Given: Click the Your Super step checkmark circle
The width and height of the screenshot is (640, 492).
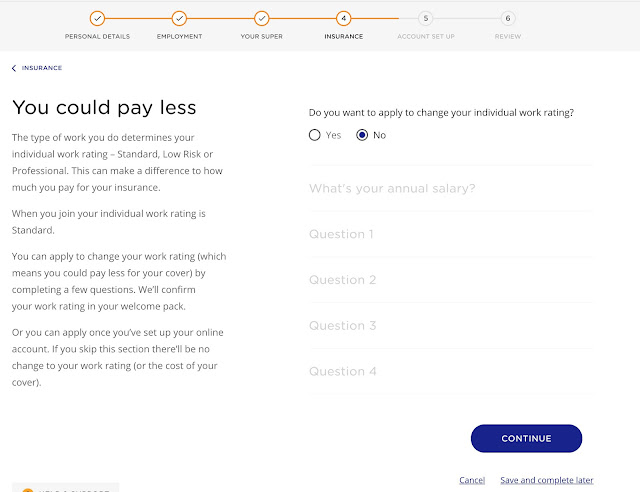Looking at the screenshot, I should click(x=262, y=18).
